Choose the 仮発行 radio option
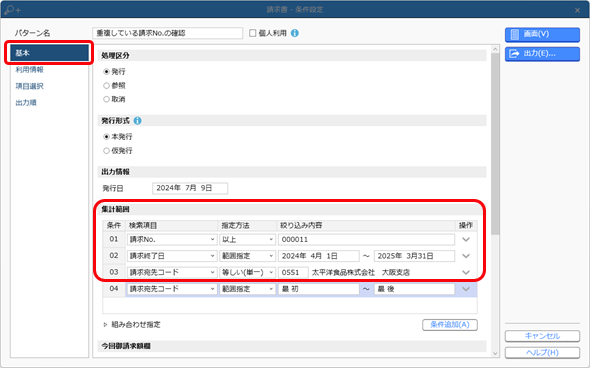 point(106,151)
